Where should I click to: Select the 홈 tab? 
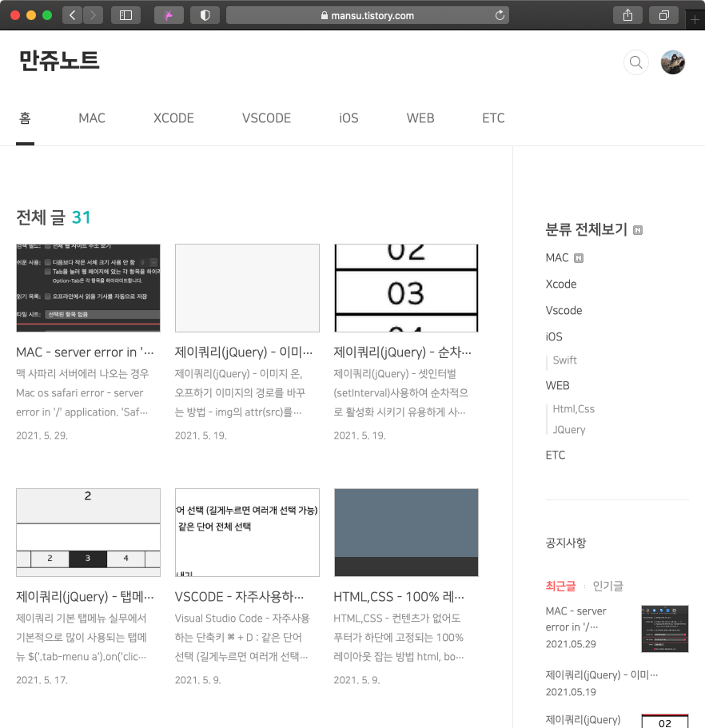(x=25, y=118)
